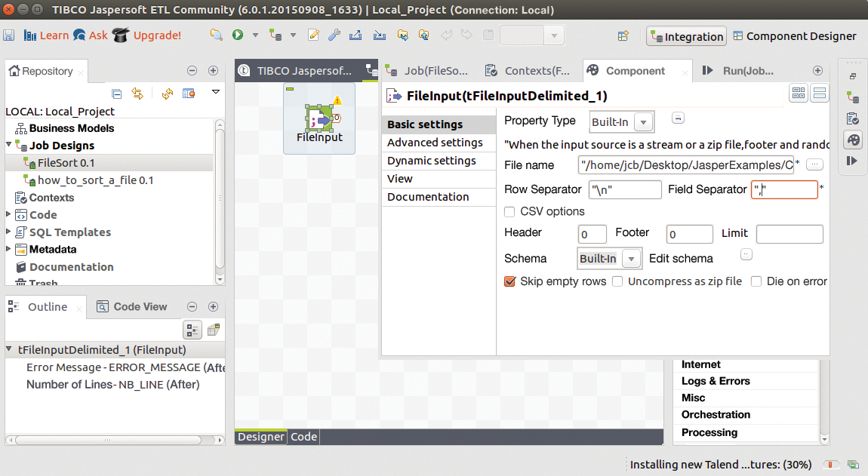Open the pencil edit icon in the toolbar
This screenshot has height=476, width=868.
(313, 35)
